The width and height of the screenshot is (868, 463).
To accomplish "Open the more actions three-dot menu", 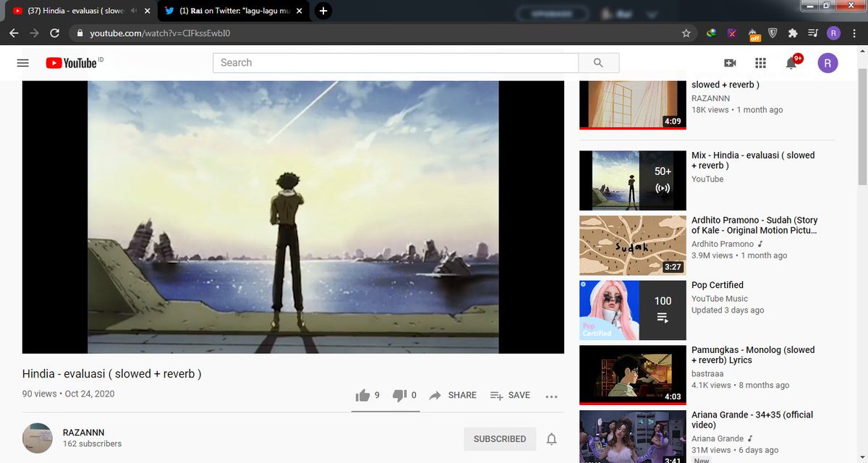I will tap(551, 396).
